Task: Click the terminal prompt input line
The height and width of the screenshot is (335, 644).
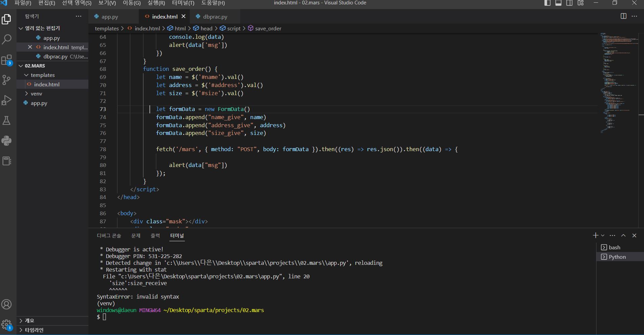Action: (x=105, y=317)
